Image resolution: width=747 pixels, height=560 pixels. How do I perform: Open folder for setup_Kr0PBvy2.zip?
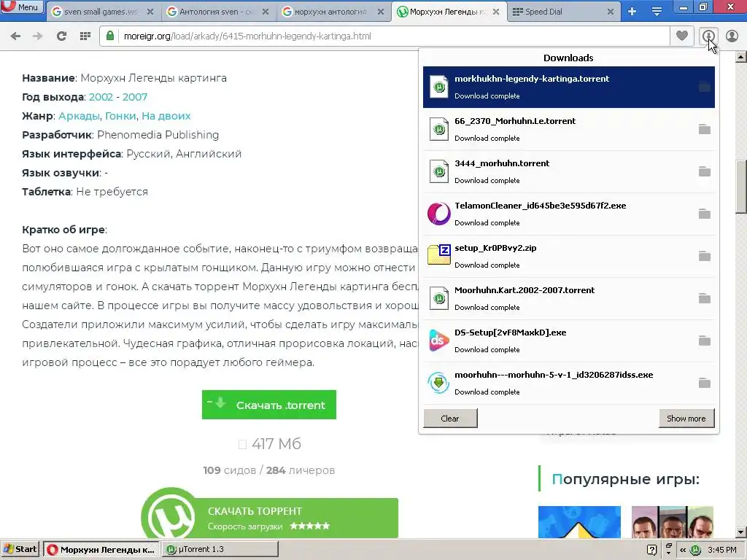pyautogui.click(x=704, y=256)
